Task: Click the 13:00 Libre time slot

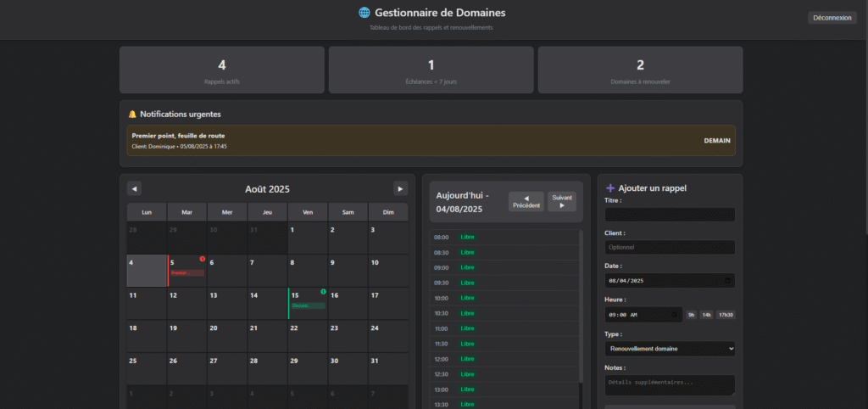Action: coord(504,389)
